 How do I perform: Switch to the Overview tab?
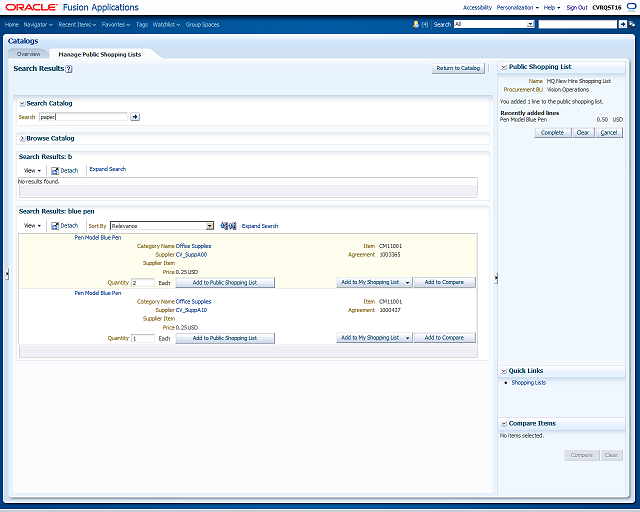[x=29, y=54]
